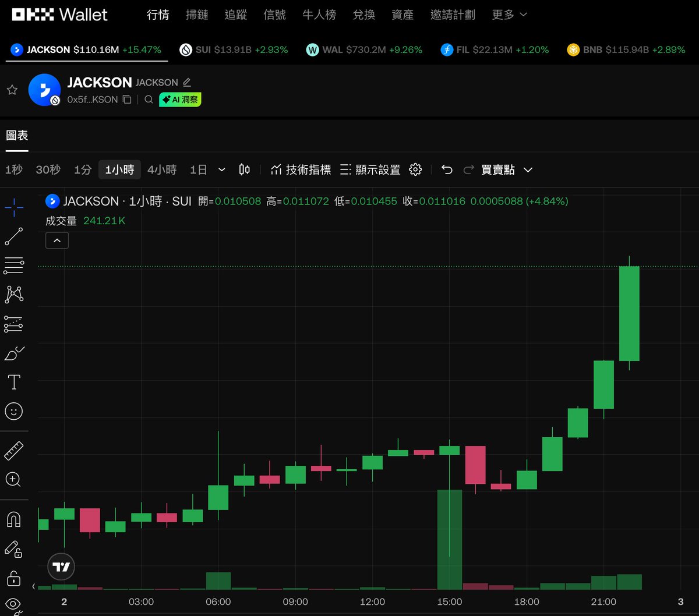
Task: Select the trend line drawing tool
Action: coord(14,236)
